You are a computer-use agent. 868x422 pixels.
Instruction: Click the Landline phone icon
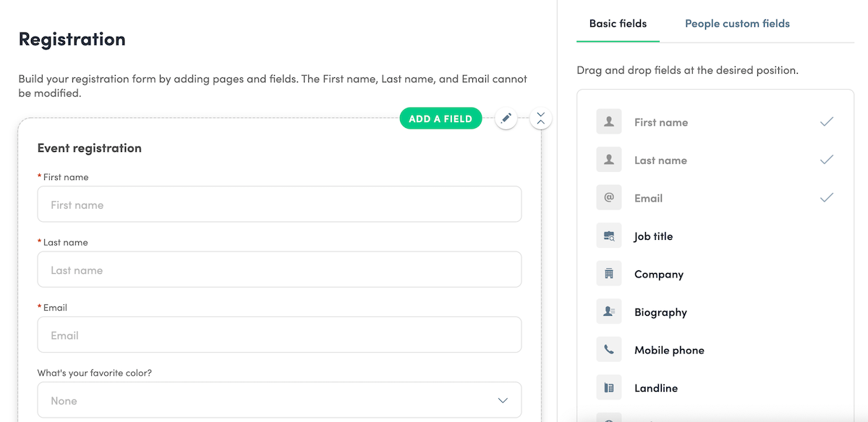tap(609, 388)
